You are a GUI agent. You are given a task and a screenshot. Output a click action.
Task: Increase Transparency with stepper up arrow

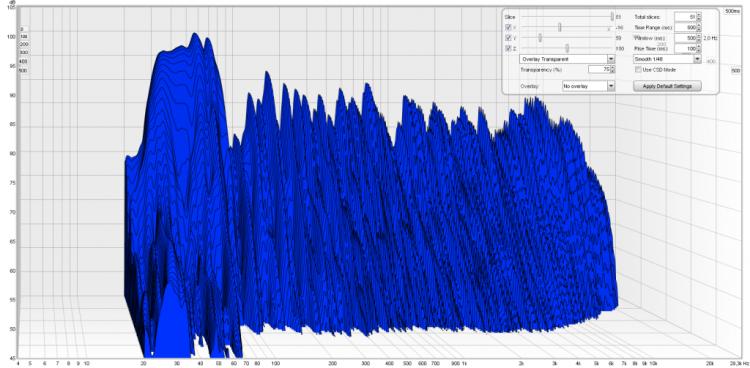[x=613, y=67]
